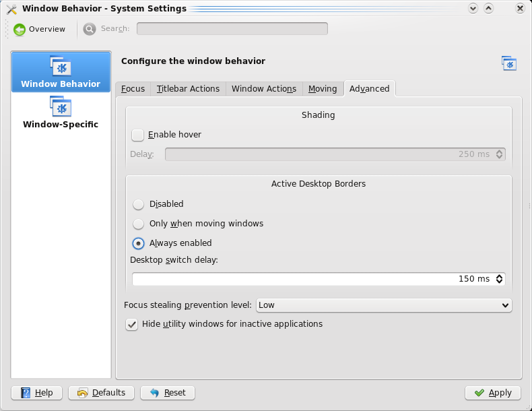
Task: Click the search magnifier icon
Action: coord(90,29)
